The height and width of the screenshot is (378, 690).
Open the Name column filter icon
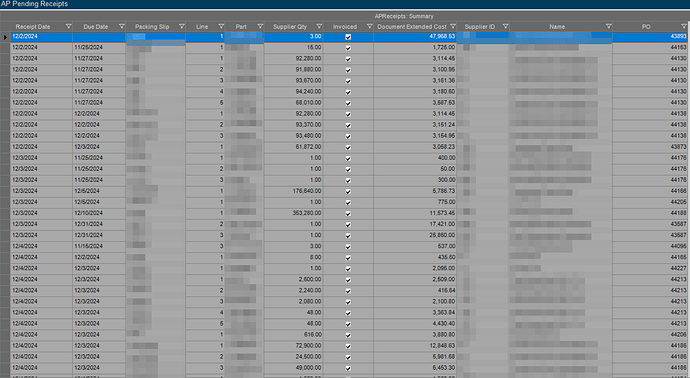coord(609,26)
